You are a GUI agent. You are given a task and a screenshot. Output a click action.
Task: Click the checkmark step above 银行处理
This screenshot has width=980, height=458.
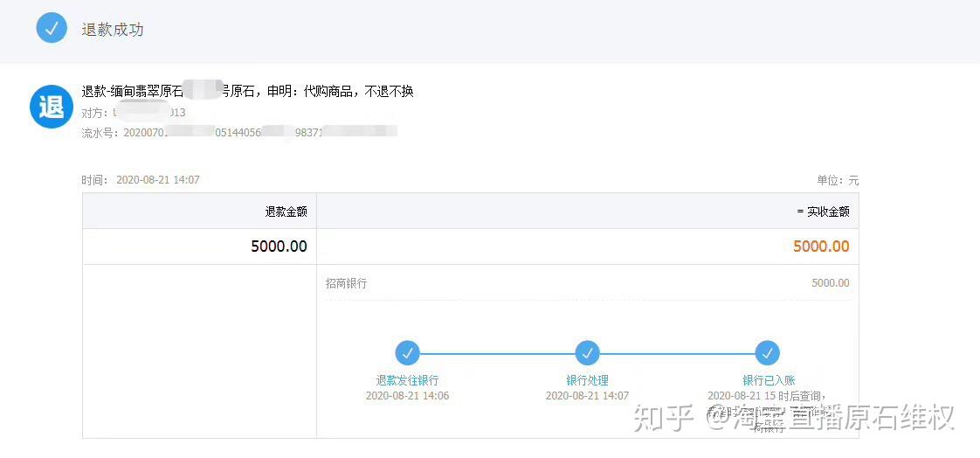(x=588, y=353)
